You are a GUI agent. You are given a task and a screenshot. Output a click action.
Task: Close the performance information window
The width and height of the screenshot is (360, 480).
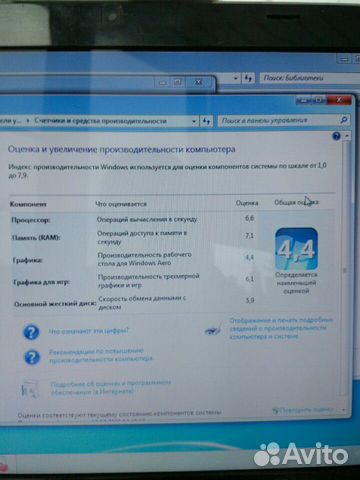click(x=339, y=100)
